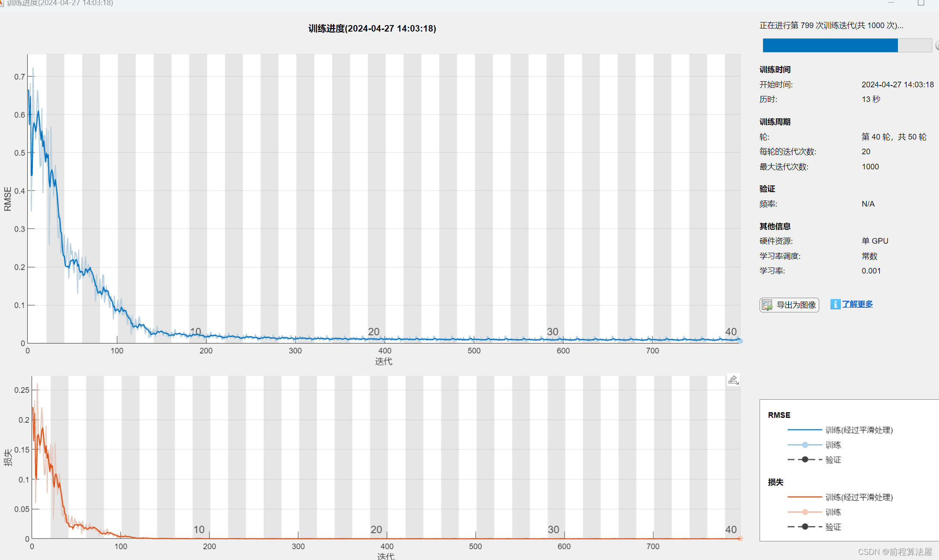Click the 训练周期 section header
This screenshot has width=939, height=560.
tap(775, 122)
